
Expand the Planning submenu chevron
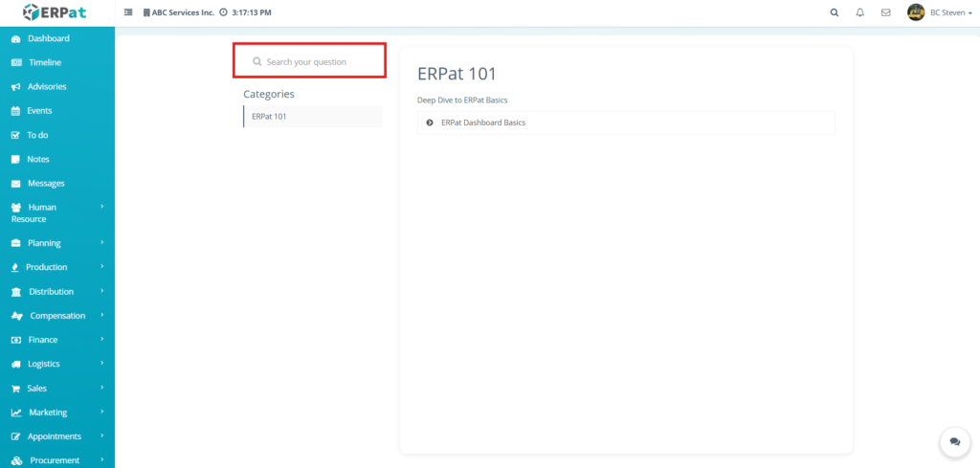102,242
